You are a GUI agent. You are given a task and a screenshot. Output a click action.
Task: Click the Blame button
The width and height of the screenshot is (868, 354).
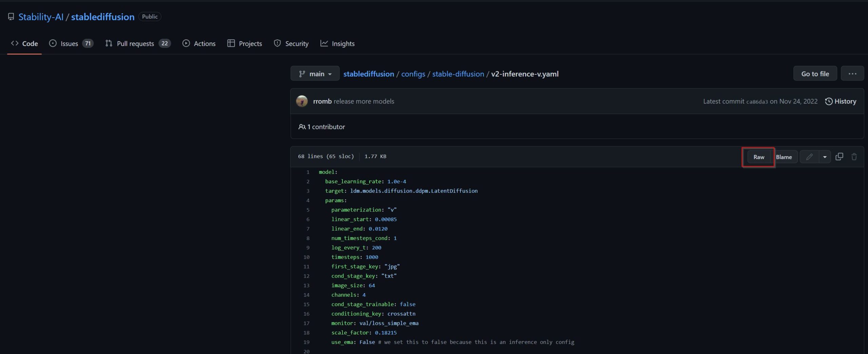point(784,157)
